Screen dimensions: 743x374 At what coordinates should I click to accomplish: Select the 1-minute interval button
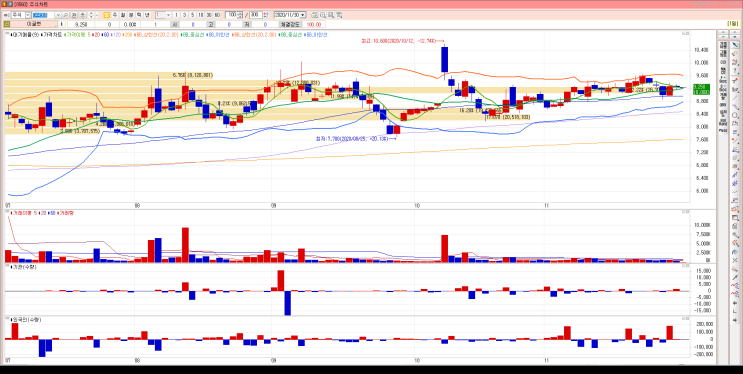click(176, 15)
